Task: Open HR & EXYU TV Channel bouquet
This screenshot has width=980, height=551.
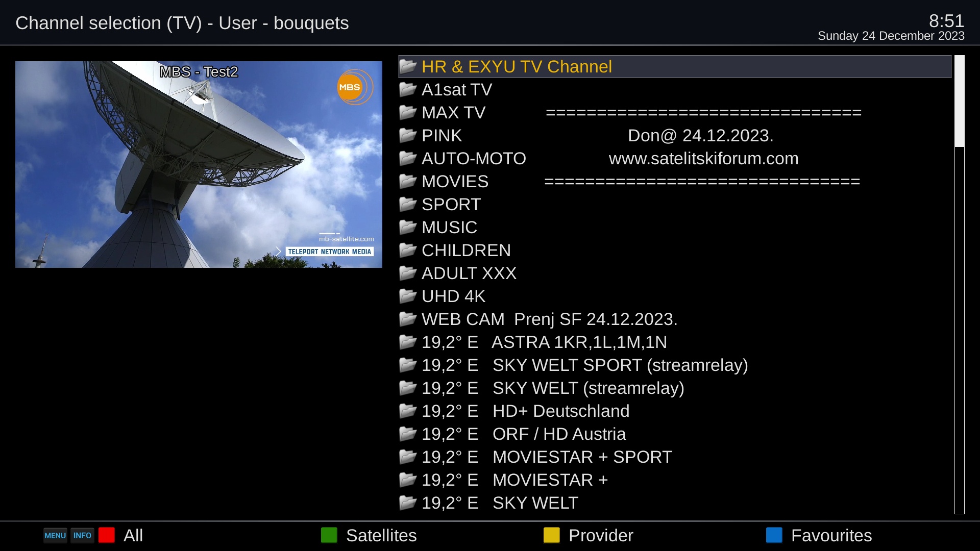Action: coord(517,67)
